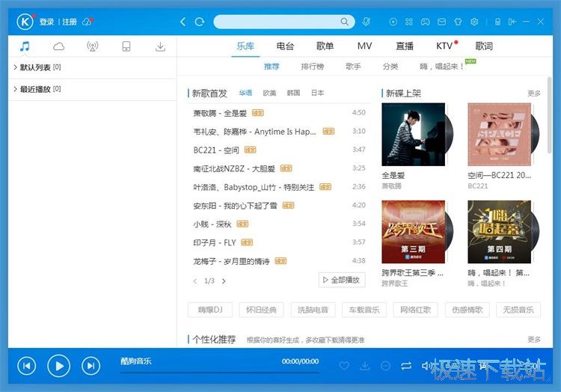The height and width of the screenshot is (392, 561).
Task: Click the search magnifier icon
Action: [x=344, y=22]
